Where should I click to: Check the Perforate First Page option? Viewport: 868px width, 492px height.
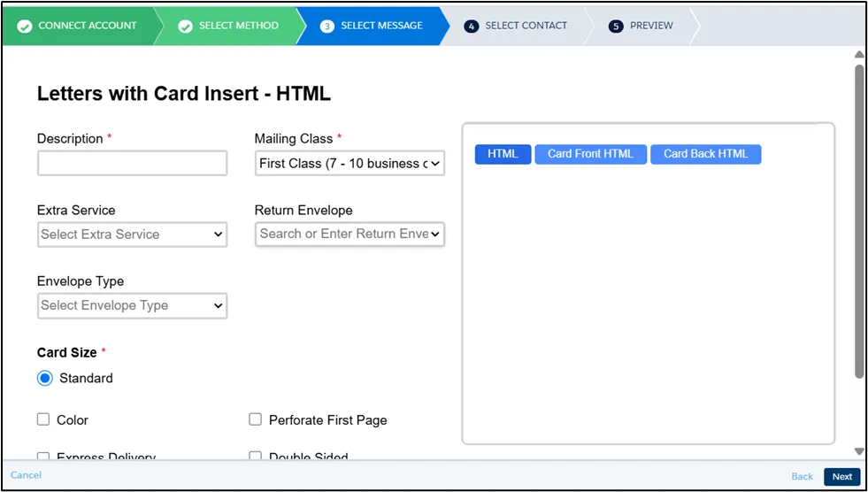point(256,420)
